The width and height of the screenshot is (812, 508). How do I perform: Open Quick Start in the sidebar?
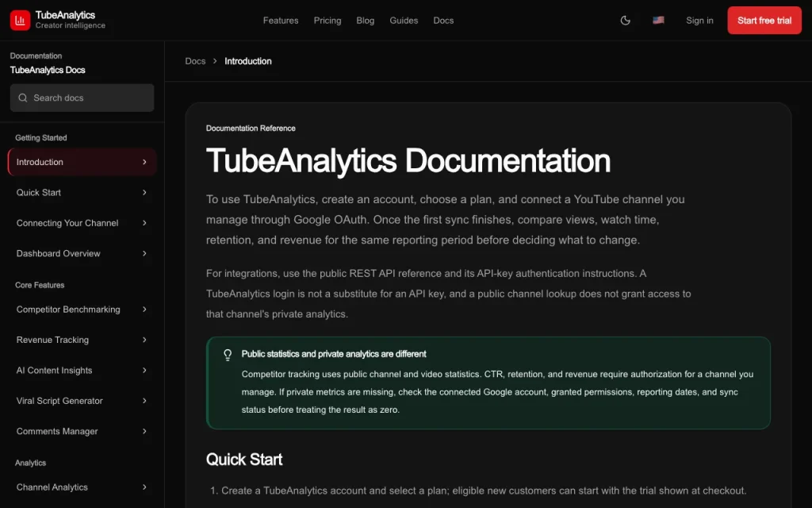coord(82,192)
